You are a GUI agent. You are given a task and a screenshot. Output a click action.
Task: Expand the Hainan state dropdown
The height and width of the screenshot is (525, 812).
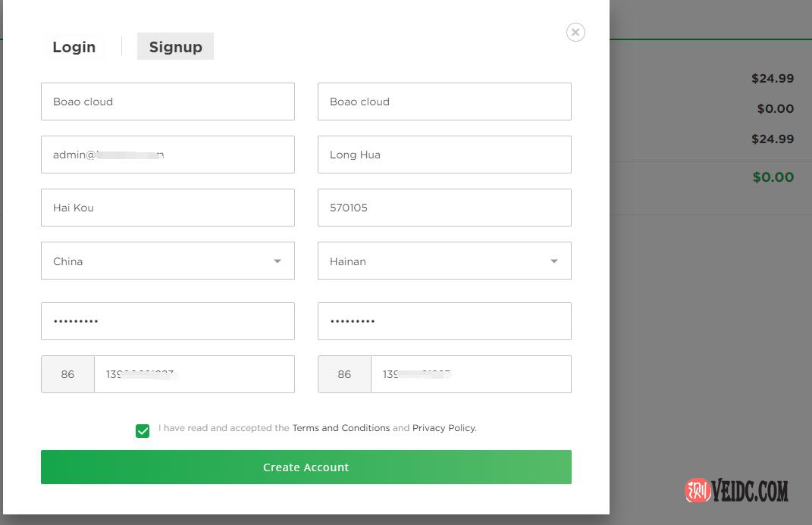click(x=444, y=261)
